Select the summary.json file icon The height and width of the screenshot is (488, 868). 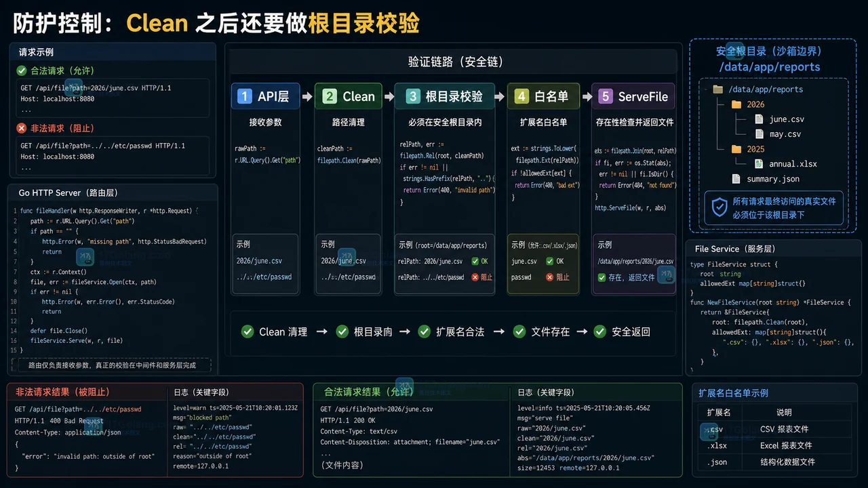coord(736,179)
